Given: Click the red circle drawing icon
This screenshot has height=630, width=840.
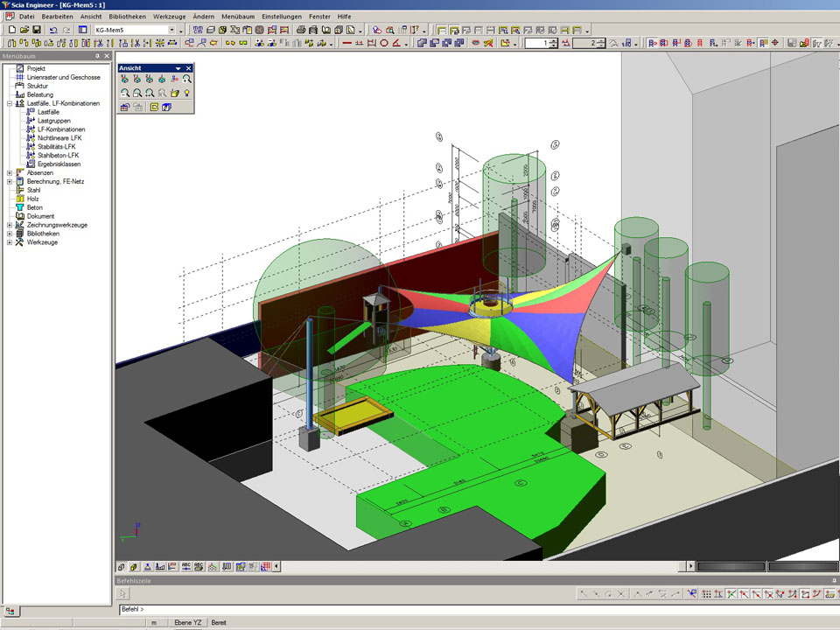Looking at the screenshot, I should [x=383, y=43].
